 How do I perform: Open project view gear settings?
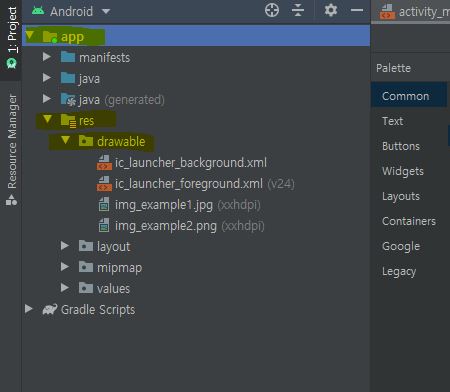tap(331, 10)
